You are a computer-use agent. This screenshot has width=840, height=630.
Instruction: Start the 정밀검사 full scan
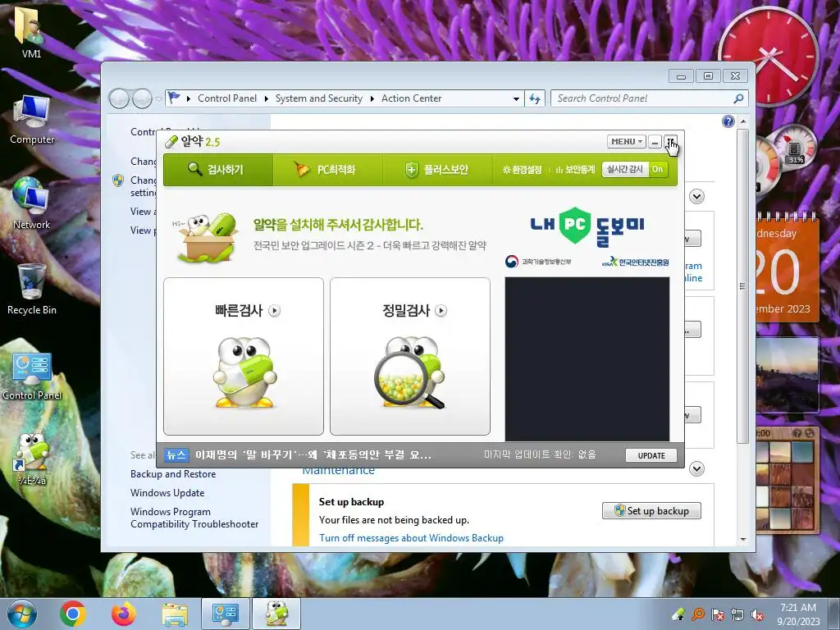pos(414,310)
